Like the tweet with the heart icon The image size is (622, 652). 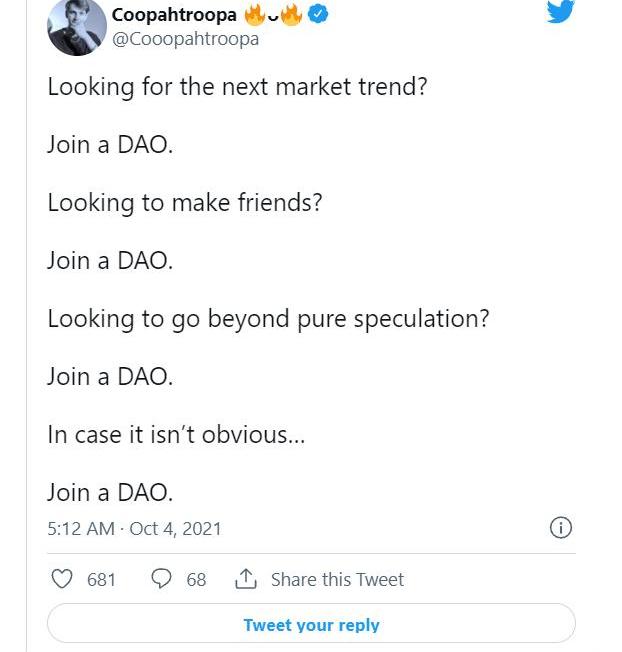click(62, 579)
